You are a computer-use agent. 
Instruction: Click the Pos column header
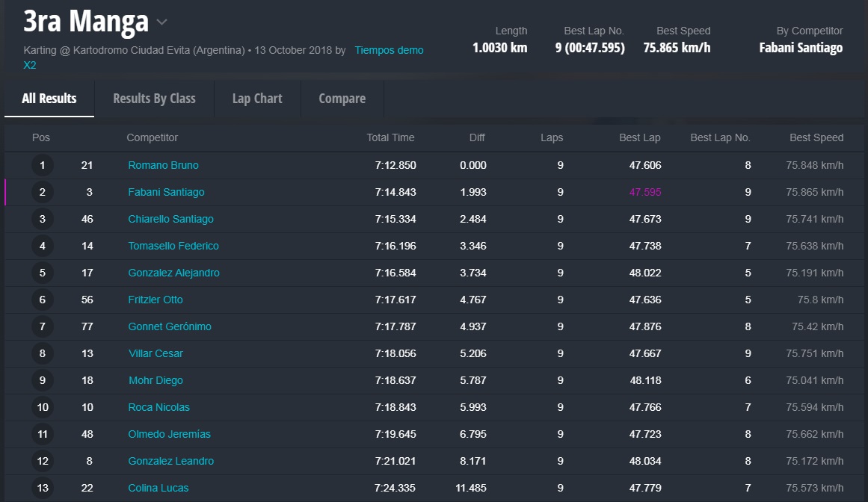coord(41,137)
